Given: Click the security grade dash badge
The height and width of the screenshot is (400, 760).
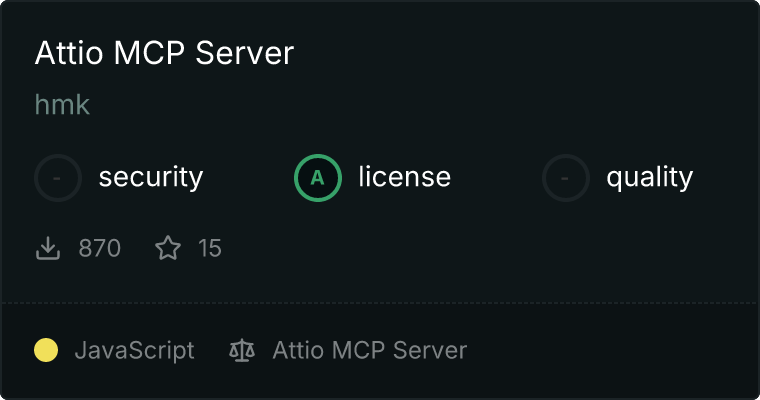Looking at the screenshot, I should pos(58,178).
